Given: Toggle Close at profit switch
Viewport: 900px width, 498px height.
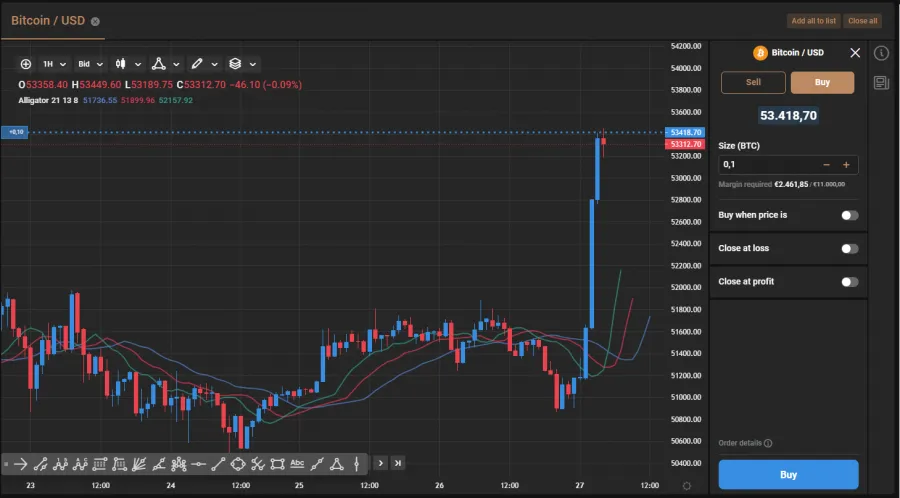Looking at the screenshot, I should 849,282.
